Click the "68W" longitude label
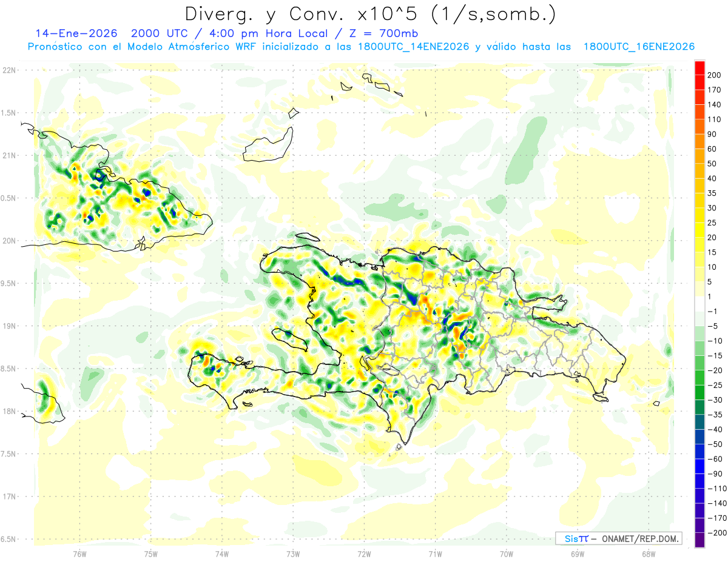 (x=649, y=554)
